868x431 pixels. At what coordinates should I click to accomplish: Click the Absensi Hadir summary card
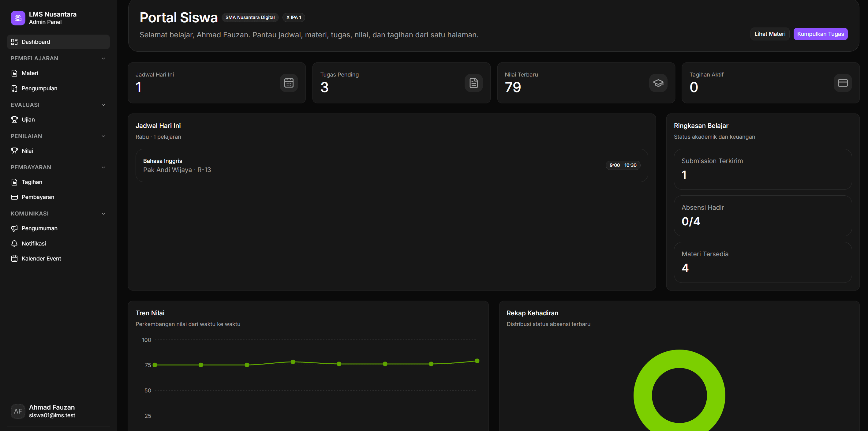(x=763, y=216)
